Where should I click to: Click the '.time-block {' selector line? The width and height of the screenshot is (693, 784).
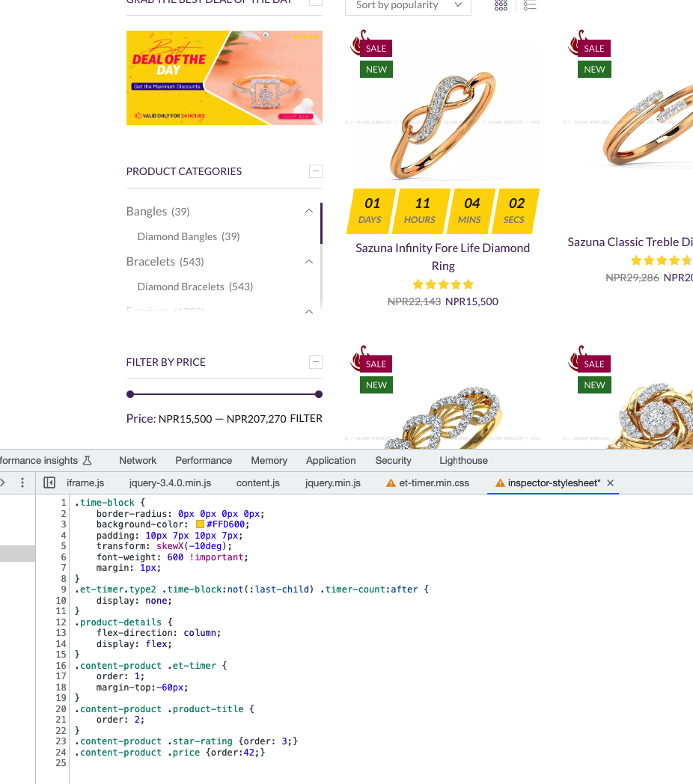[x=110, y=503]
